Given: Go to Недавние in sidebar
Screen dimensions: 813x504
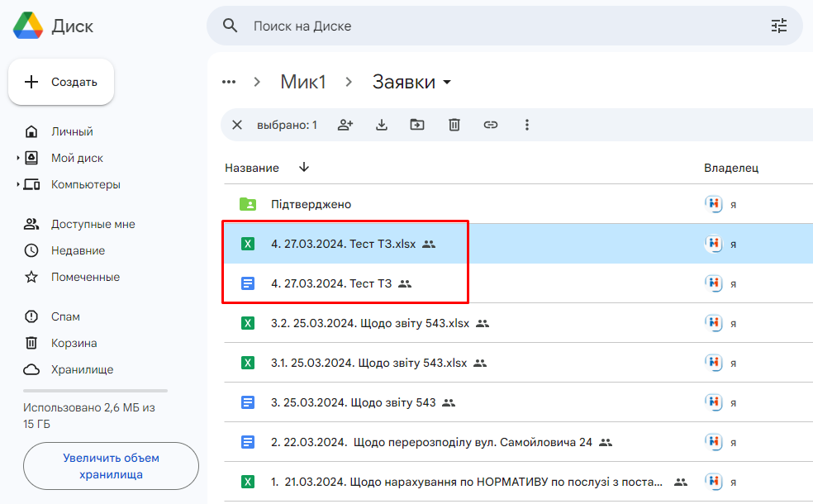Looking at the screenshot, I should coord(78,250).
